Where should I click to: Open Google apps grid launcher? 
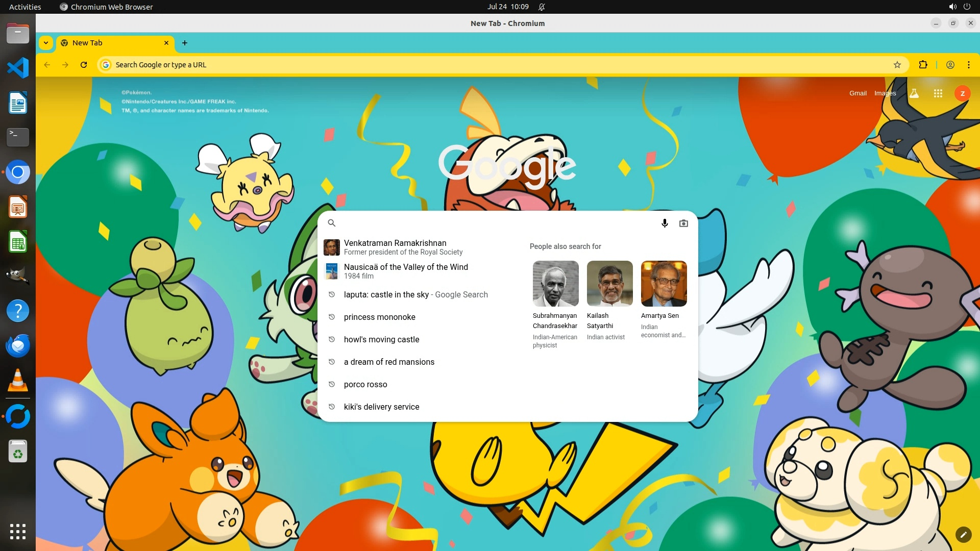point(938,93)
